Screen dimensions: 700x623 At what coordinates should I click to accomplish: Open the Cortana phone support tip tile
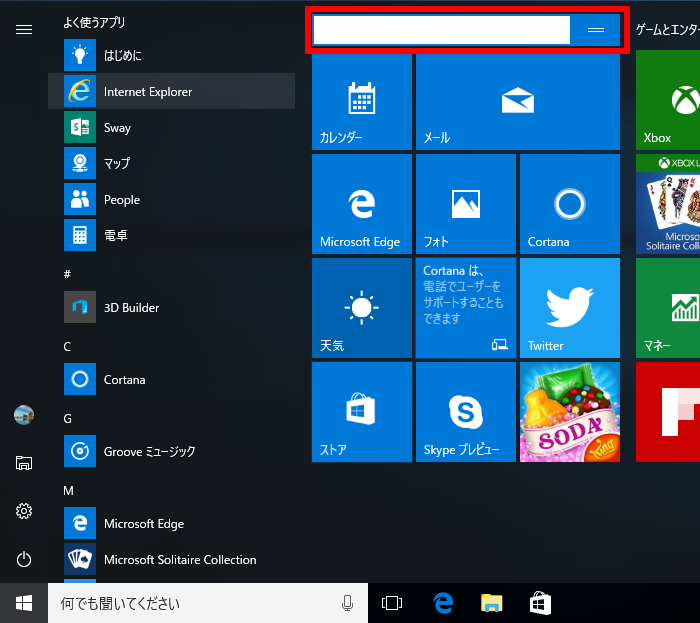466,308
